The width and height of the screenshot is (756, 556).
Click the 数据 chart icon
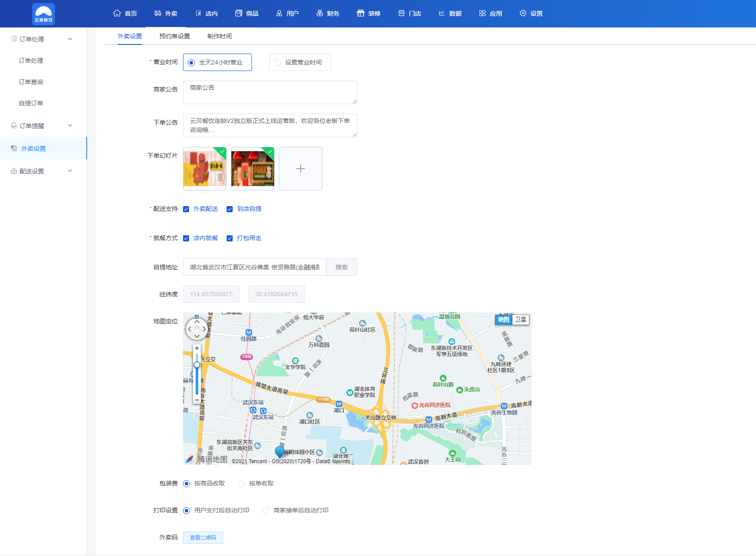442,14
